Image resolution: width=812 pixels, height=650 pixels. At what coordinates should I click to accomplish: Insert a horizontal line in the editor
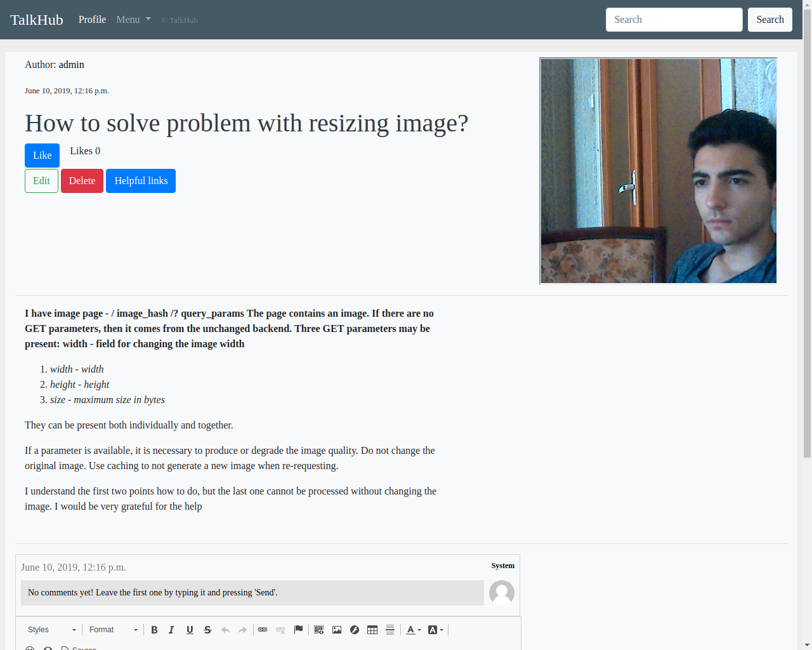point(390,630)
